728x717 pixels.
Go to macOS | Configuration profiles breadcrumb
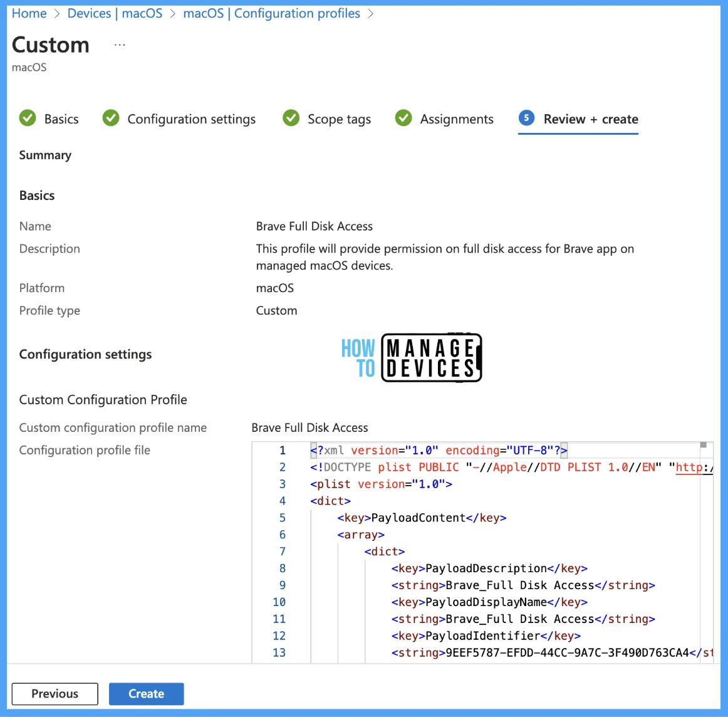pyautogui.click(x=271, y=13)
